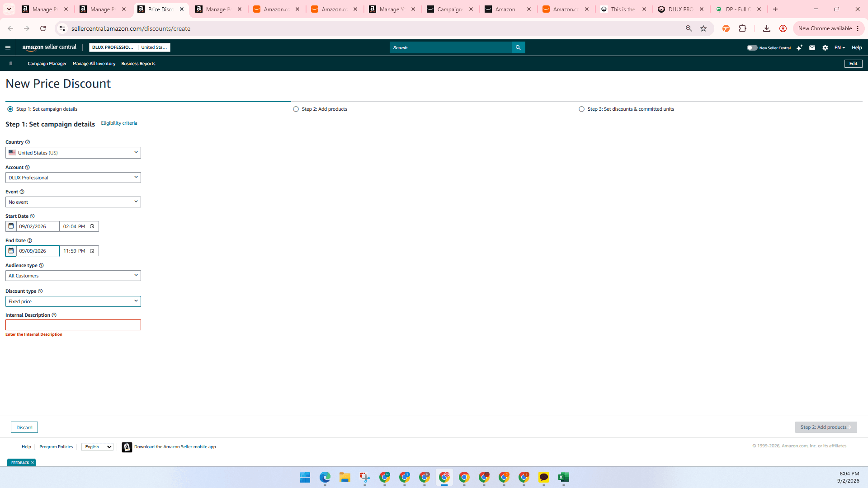Open the Seller Central mail messages icon
This screenshot has height=488, width=868.
coord(812,47)
